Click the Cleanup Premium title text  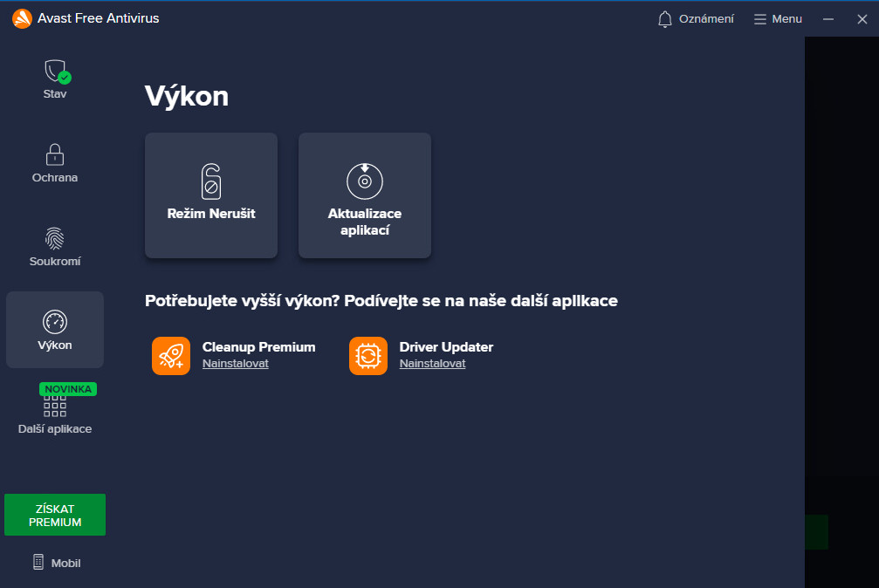coord(258,347)
